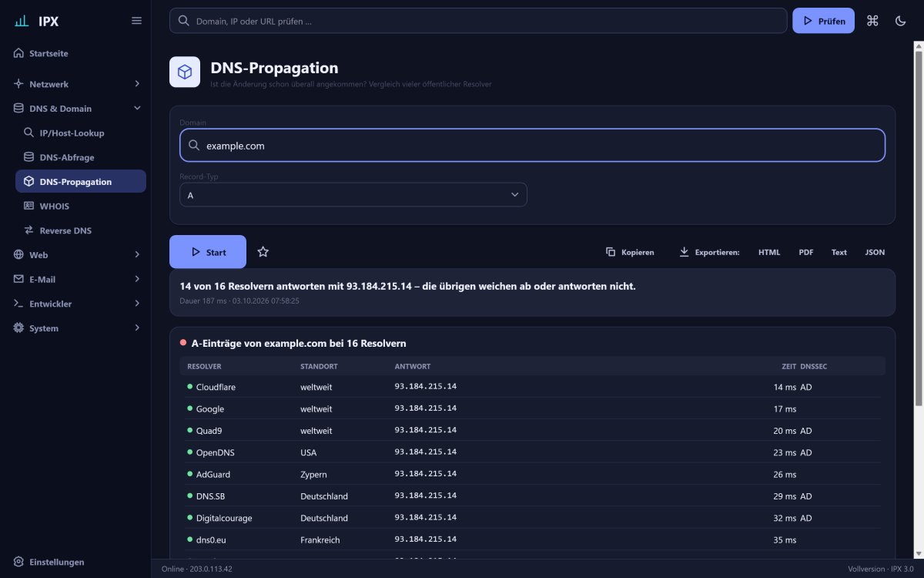The height and width of the screenshot is (578, 924).
Task: Open Reverse DNS in the sidebar
Action: pyautogui.click(x=81, y=230)
